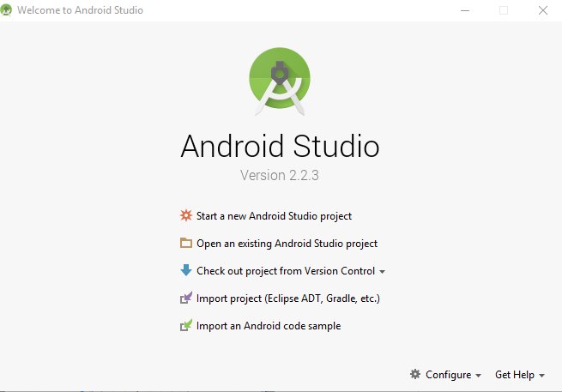Click the large Android Studio logo
Image resolution: width=562 pixels, height=392 pixels.
[280, 81]
